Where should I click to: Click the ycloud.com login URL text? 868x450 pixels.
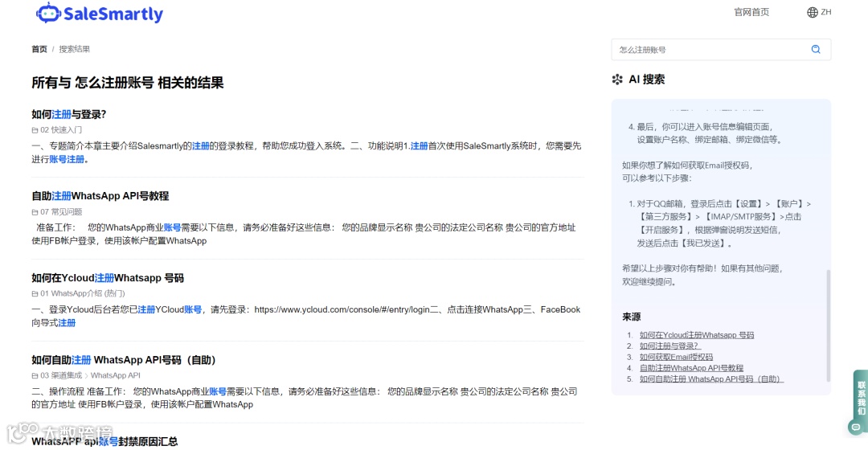(342, 310)
